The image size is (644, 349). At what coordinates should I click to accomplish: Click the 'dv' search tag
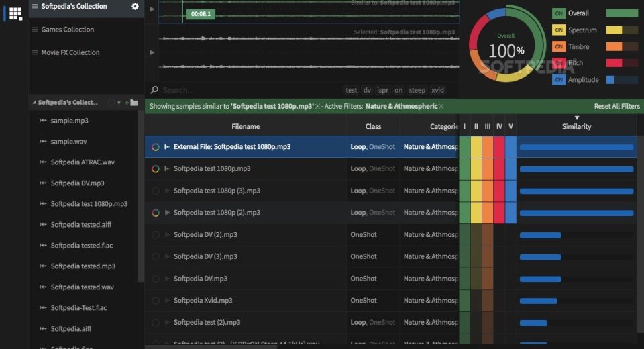[367, 90]
